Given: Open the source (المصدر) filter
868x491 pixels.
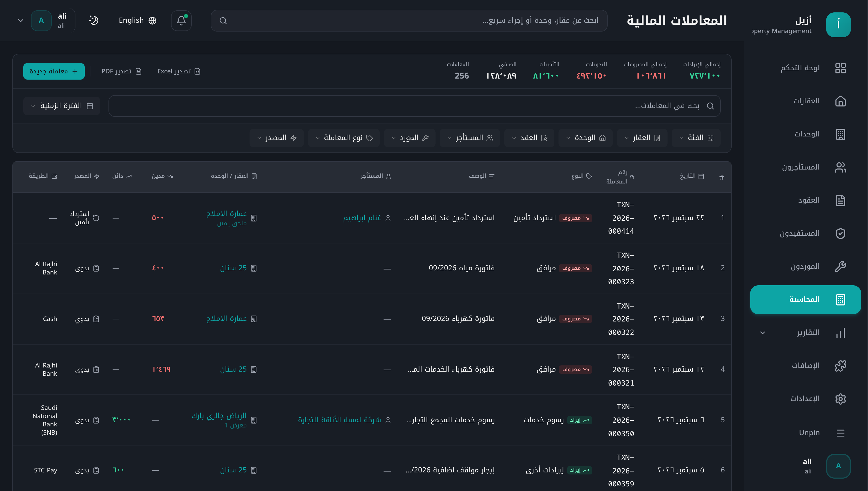Looking at the screenshot, I should 277,137.
